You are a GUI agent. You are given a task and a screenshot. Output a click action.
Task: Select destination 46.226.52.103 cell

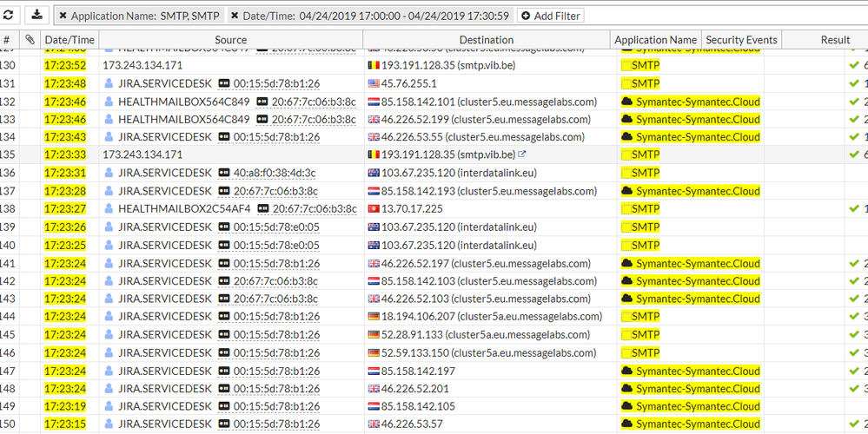(x=480, y=299)
